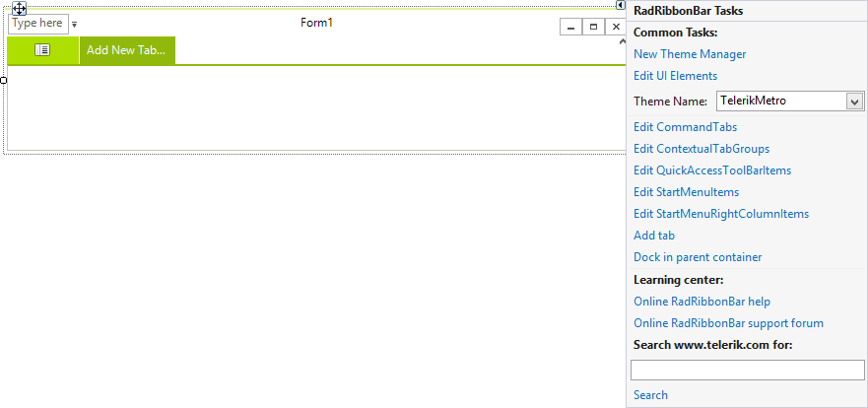Image resolution: width=868 pixels, height=408 pixels.
Task: Close the Form1 ribbon form
Action: click(616, 27)
